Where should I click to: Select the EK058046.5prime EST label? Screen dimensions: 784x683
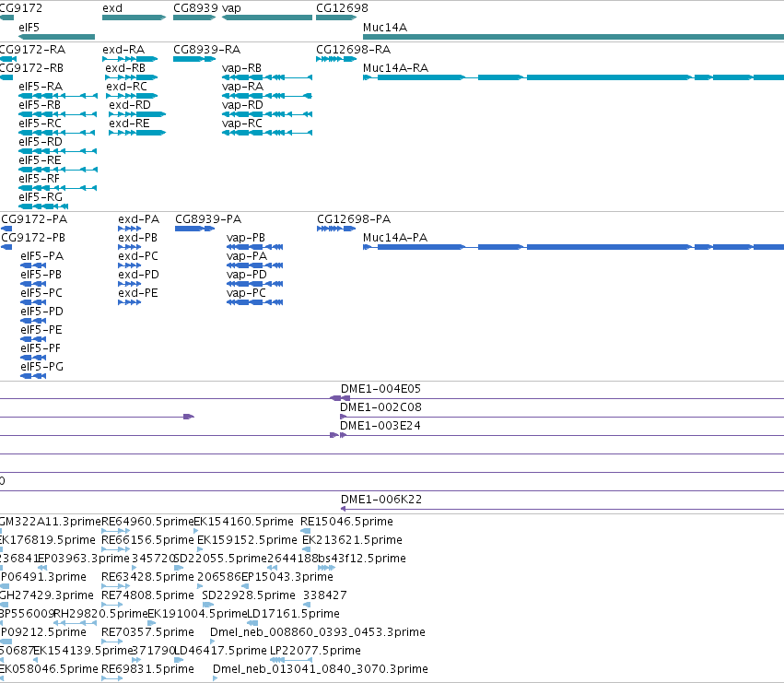[49, 669]
